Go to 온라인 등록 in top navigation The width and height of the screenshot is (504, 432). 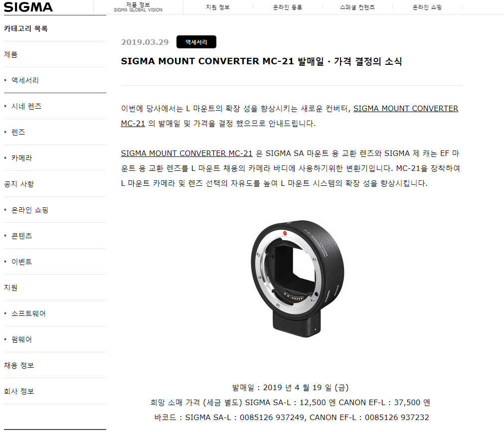click(x=288, y=7)
